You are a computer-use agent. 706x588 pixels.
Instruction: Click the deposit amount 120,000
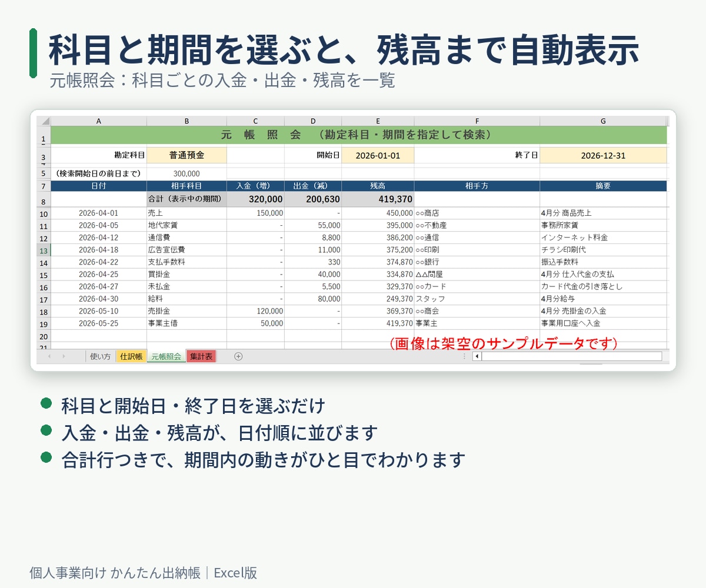(x=255, y=311)
